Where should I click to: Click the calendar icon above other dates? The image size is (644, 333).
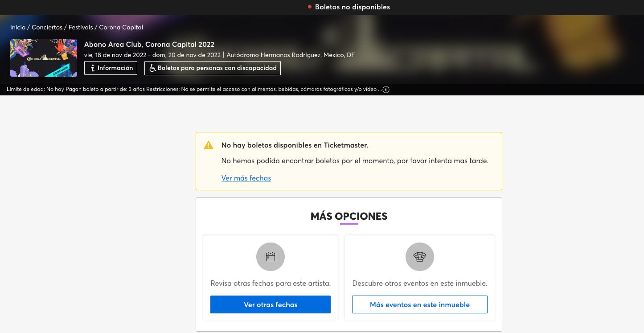tap(271, 257)
